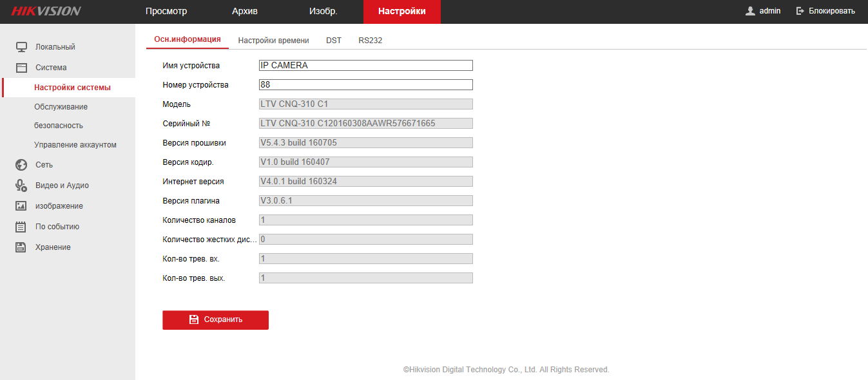Open Управление аккаунтом in the sidebar
The width and height of the screenshot is (868, 380).
pyautogui.click(x=75, y=145)
